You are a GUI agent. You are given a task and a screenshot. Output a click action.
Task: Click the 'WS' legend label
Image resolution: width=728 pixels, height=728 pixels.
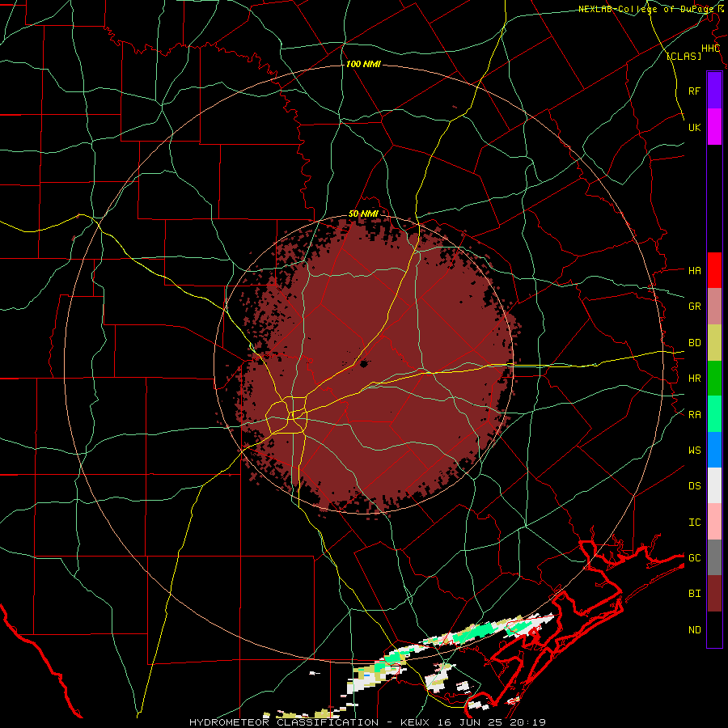pyautogui.click(x=694, y=451)
